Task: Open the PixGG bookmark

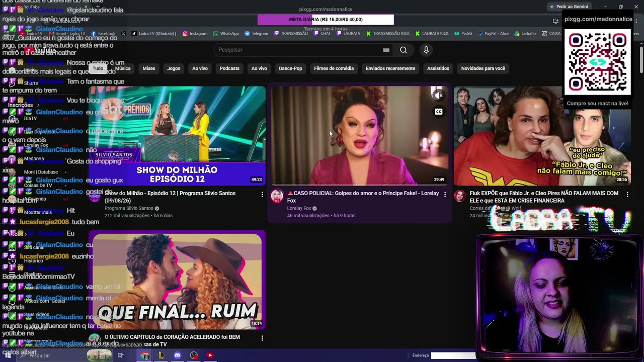Action: pyautogui.click(x=463, y=34)
